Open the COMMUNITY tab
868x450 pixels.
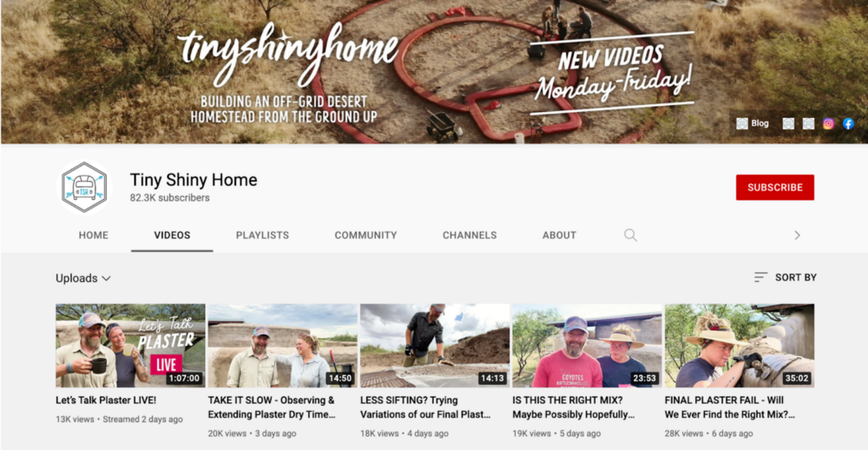[365, 235]
